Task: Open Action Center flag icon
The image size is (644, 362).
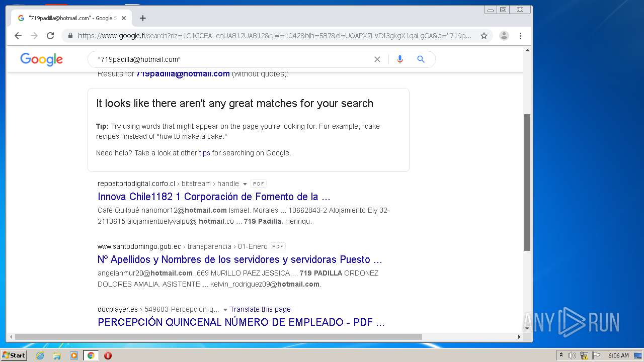Action: (x=596, y=355)
